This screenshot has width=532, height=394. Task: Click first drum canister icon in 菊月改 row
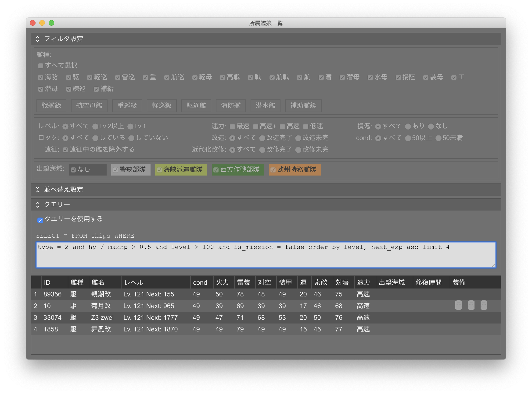pos(458,305)
